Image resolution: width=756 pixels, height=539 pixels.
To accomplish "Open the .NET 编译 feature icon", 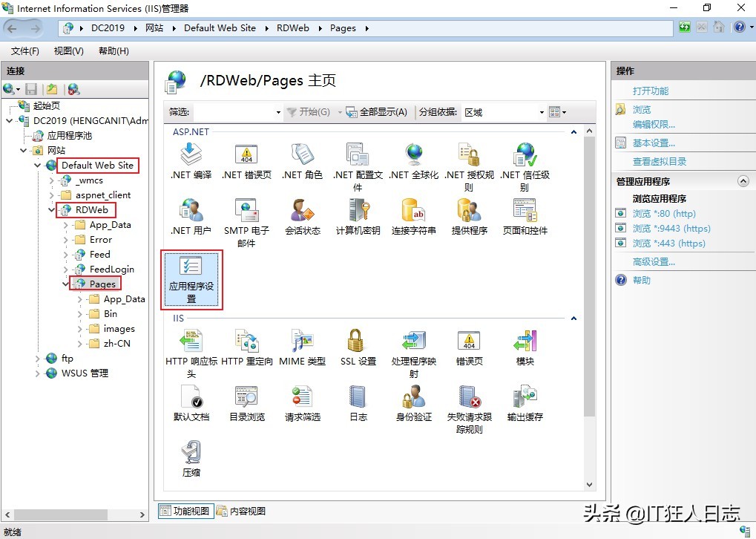I will 191,161.
